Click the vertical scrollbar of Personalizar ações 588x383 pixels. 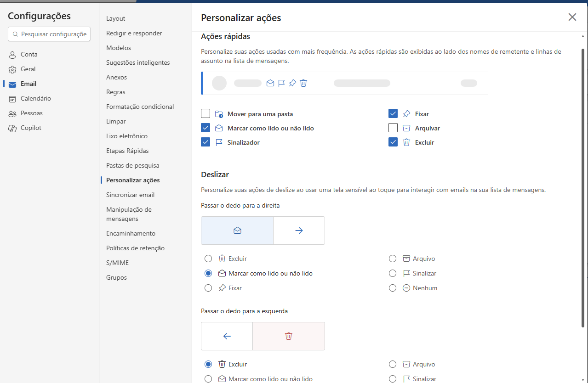[583, 188]
